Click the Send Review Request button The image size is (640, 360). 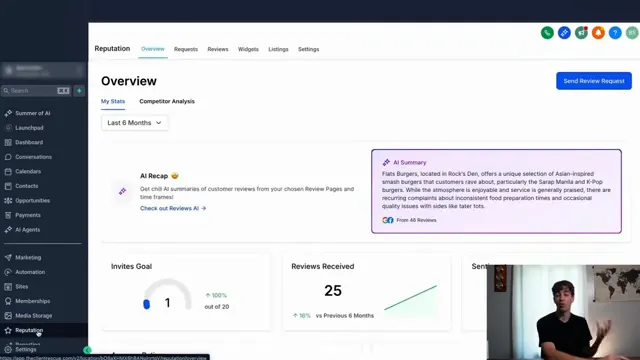pos(594,81)
